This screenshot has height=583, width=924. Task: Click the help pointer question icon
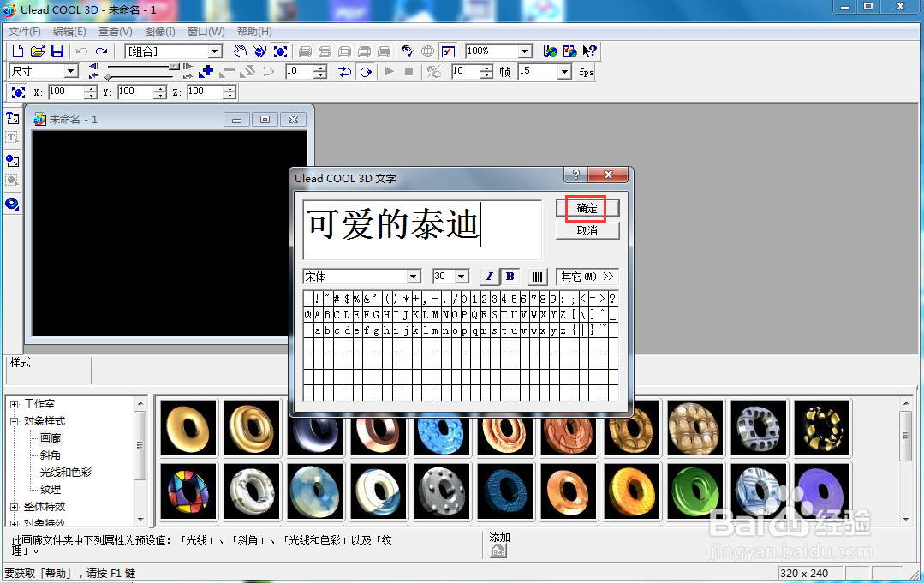coord(589,51)
